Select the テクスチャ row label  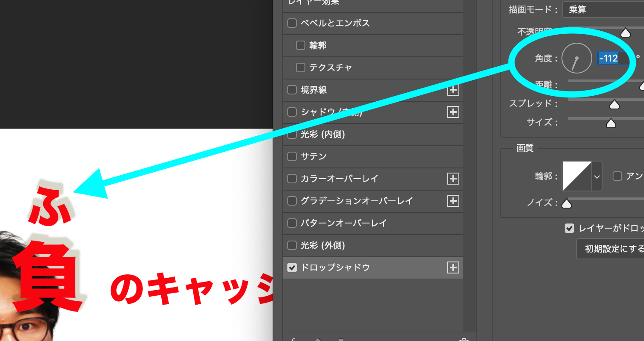(331, 68)
